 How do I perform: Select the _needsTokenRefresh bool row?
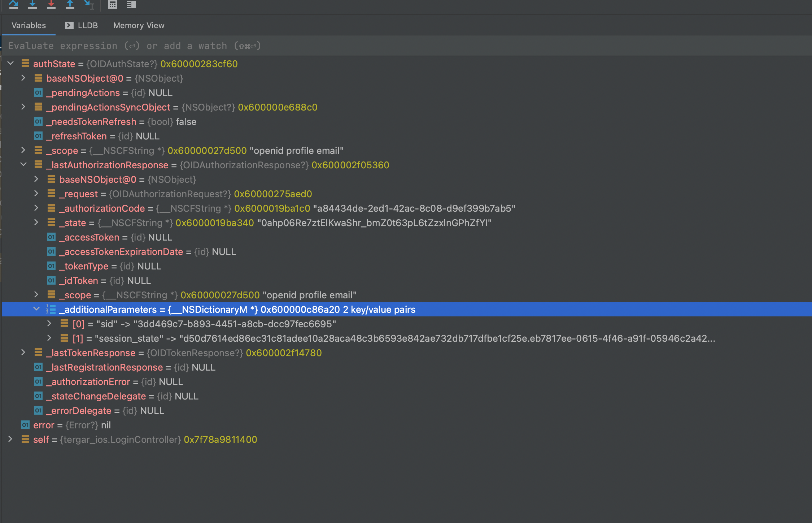121,122
